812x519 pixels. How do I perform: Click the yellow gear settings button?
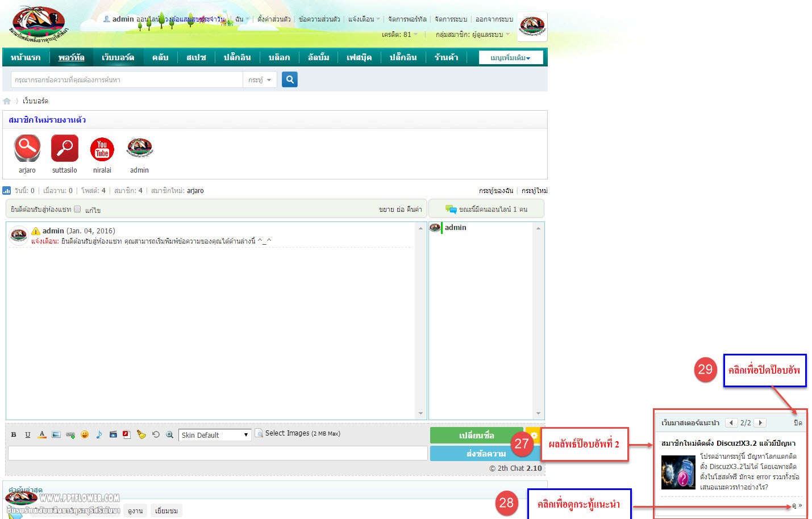click(x=534, y=436)
